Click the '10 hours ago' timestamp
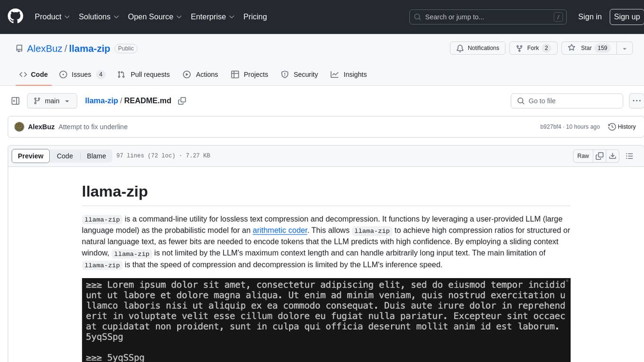 pyautogui.click(x=583, y=127)
